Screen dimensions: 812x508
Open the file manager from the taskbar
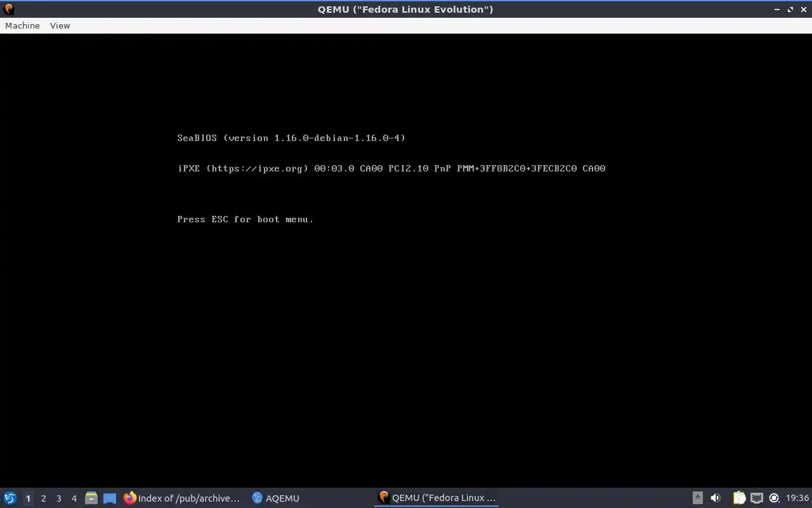91,498
